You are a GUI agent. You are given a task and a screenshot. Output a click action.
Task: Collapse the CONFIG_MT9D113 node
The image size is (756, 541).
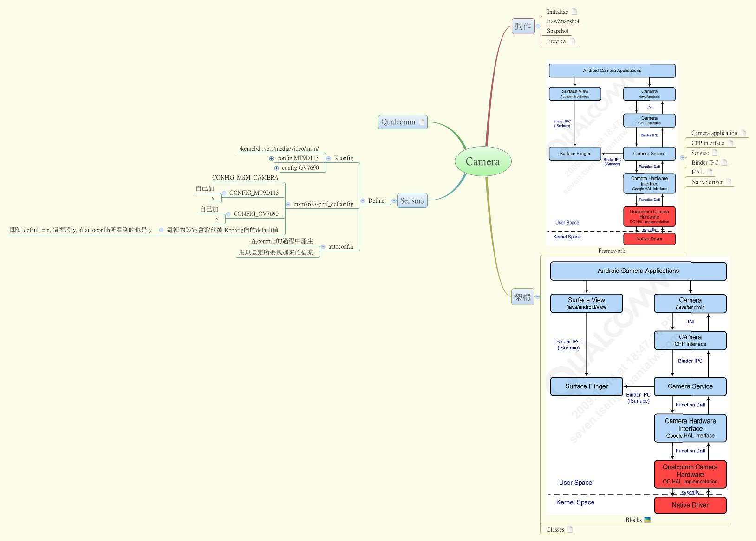click(224, 193)
